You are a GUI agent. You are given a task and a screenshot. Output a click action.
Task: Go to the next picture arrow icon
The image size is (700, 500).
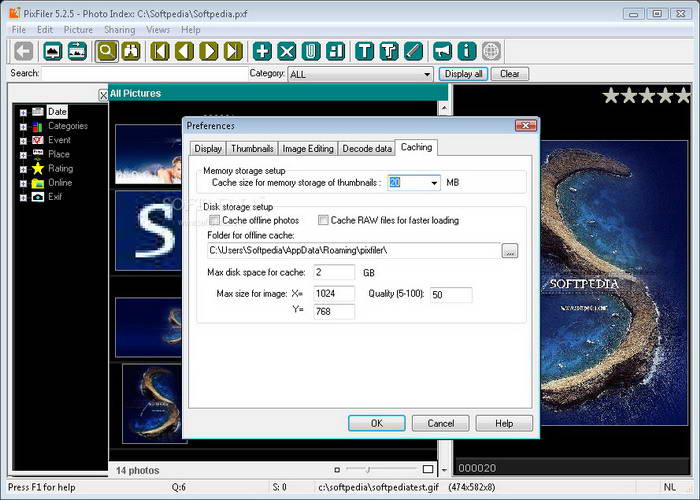[x=210, y=51]
